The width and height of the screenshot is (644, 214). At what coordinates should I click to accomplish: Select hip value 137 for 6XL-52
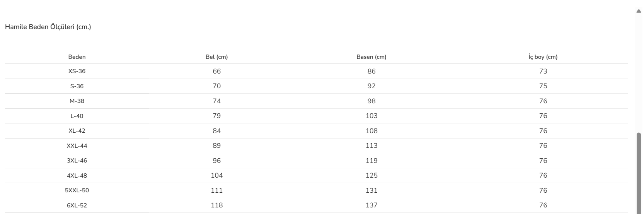pyautogui.click(x=371, y=205)
